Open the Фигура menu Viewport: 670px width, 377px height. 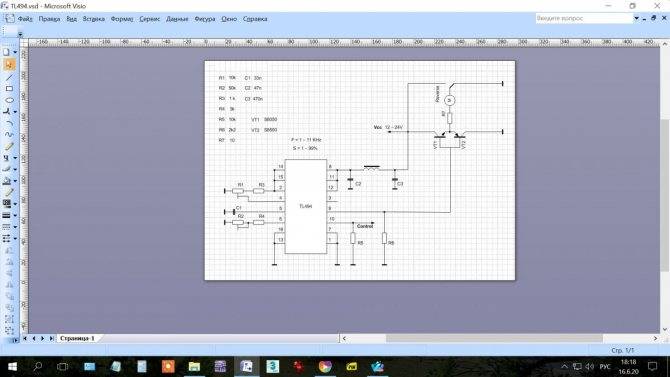[205, 19]
